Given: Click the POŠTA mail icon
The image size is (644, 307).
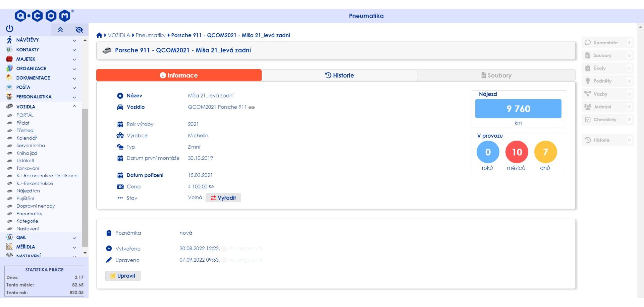Looking at the screenshot, I should point(9,87).
